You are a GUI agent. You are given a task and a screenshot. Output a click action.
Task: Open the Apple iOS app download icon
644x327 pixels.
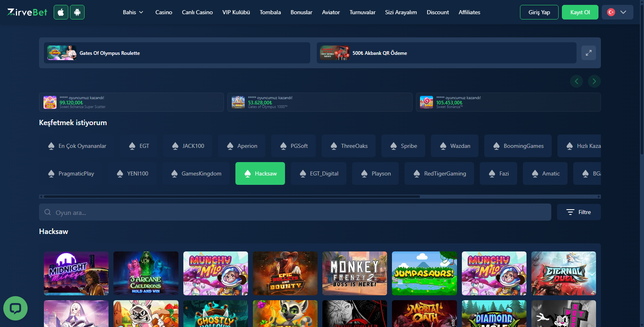[61, 12]
